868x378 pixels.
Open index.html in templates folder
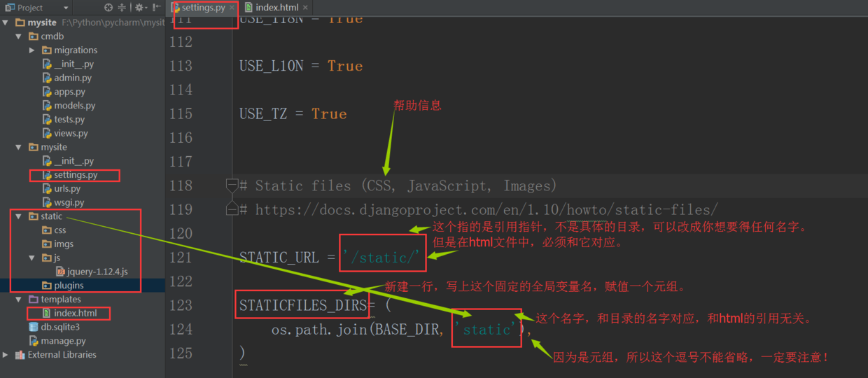tap(69, 313)
